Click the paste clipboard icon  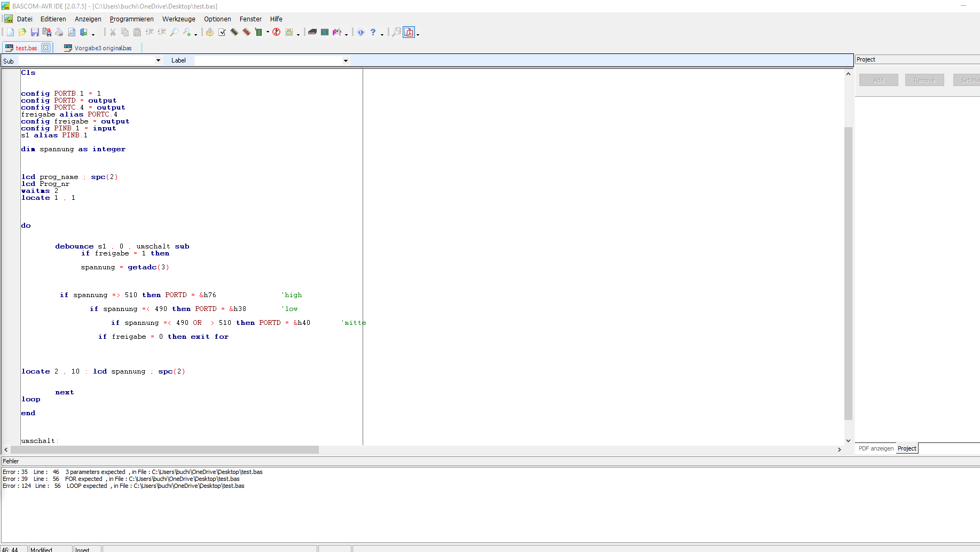pos(137,33)
